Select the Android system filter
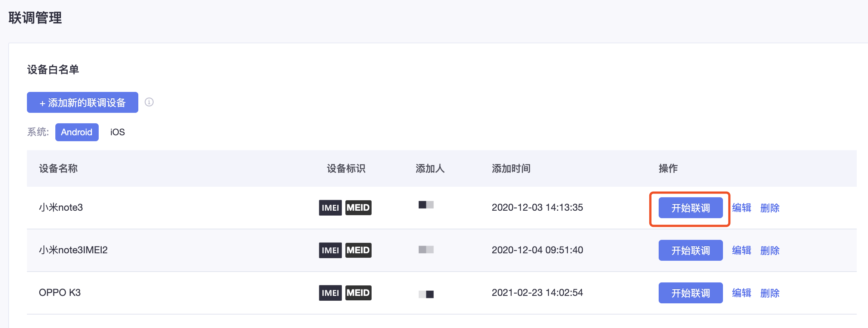868x328 pixels. (x=77, y=132)
